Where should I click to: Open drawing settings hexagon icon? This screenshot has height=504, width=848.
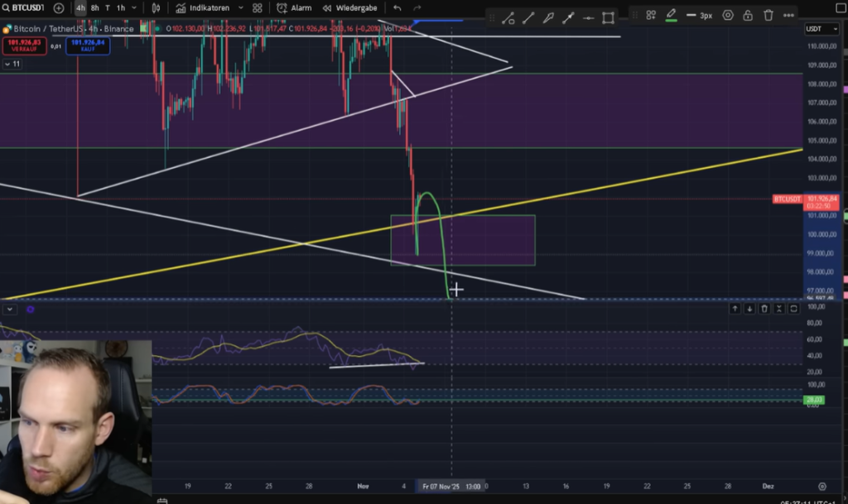(728, 16)
